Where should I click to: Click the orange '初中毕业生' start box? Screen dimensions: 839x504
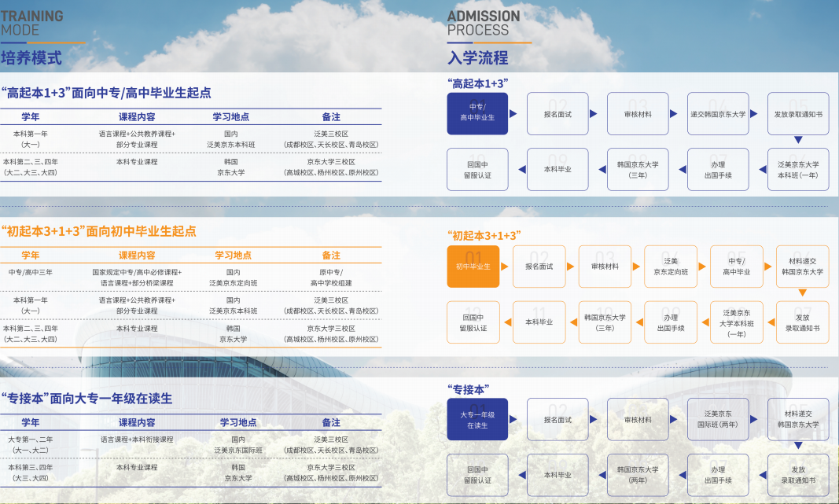tap(473, 267)
